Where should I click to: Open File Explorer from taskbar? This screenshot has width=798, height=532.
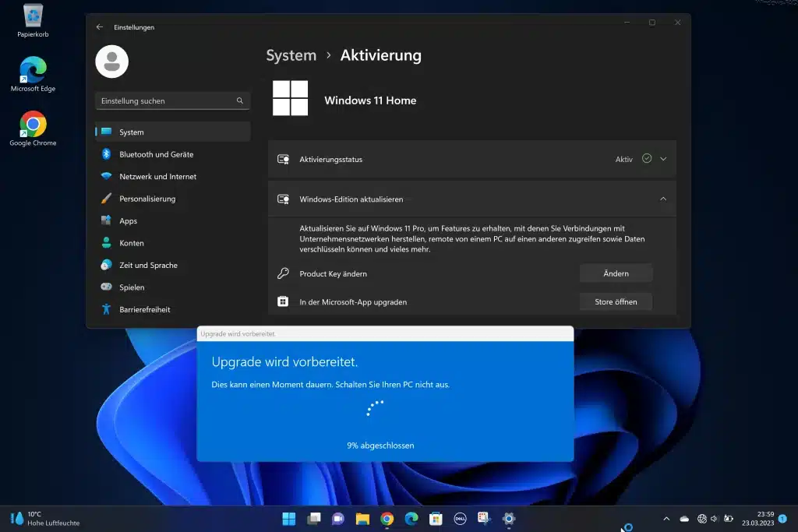click(362, 519)
